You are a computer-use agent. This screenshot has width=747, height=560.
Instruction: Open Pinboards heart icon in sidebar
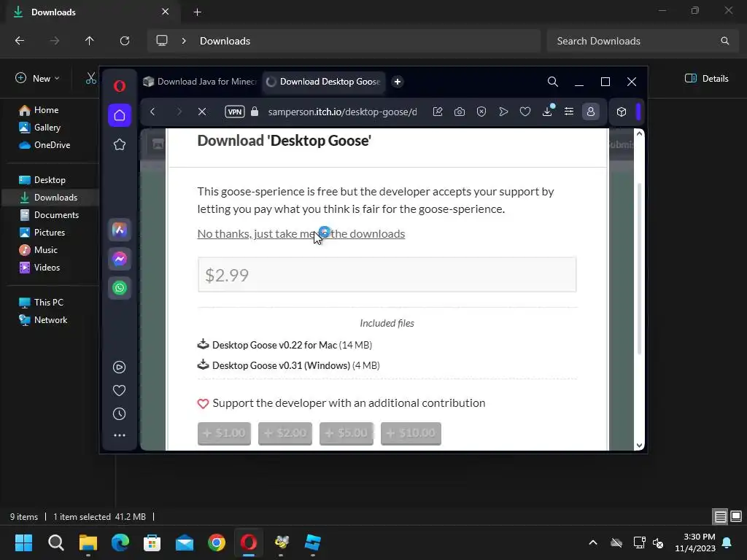119,391
